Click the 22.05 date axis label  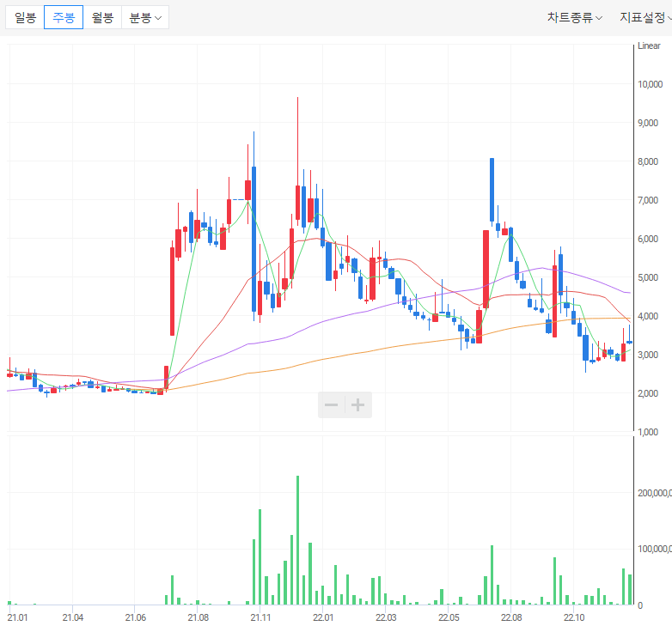[x=449, y=617]
